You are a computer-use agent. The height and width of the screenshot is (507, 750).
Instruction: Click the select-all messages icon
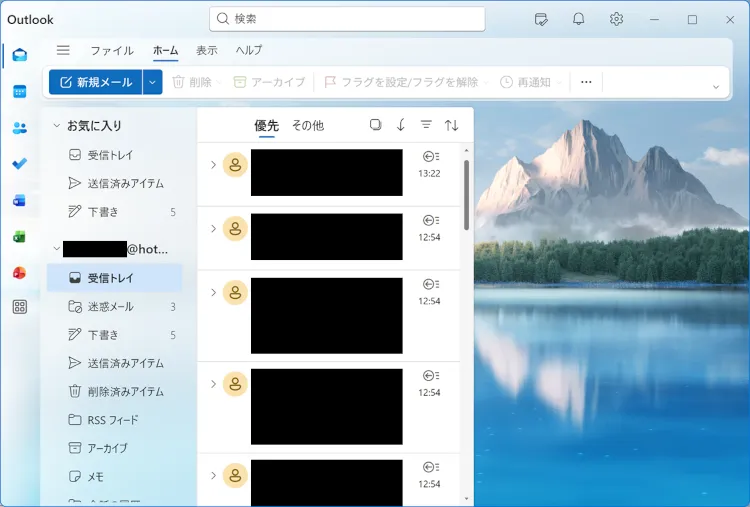pyautogui.click(x=375, y=125)
